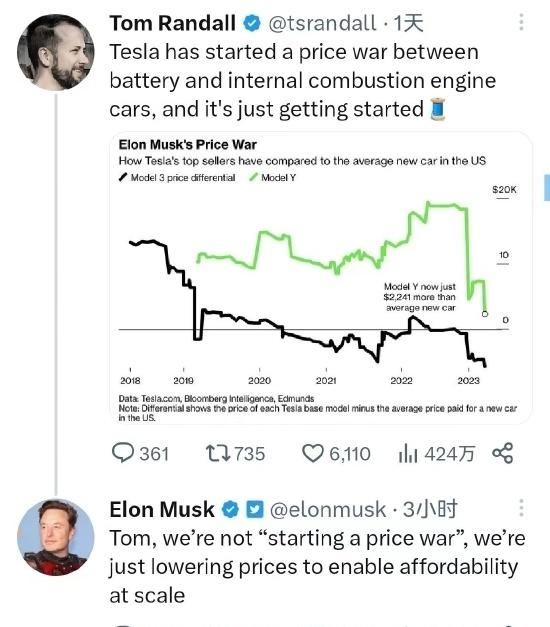Screen dimensions: 550x627
Task: Open Tom Randall's profile picture
Action: coord(56,52)
